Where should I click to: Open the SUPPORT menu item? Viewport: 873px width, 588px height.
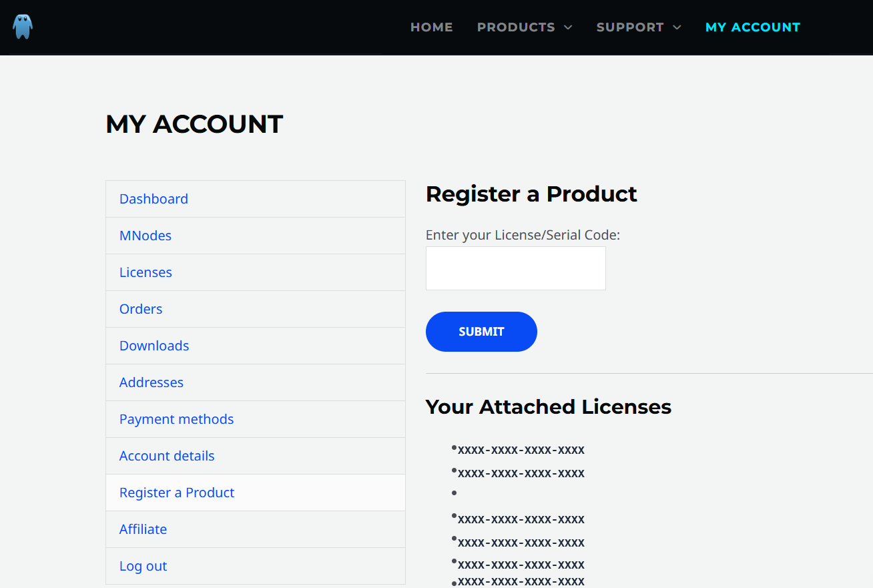click(x=630, y=27)
